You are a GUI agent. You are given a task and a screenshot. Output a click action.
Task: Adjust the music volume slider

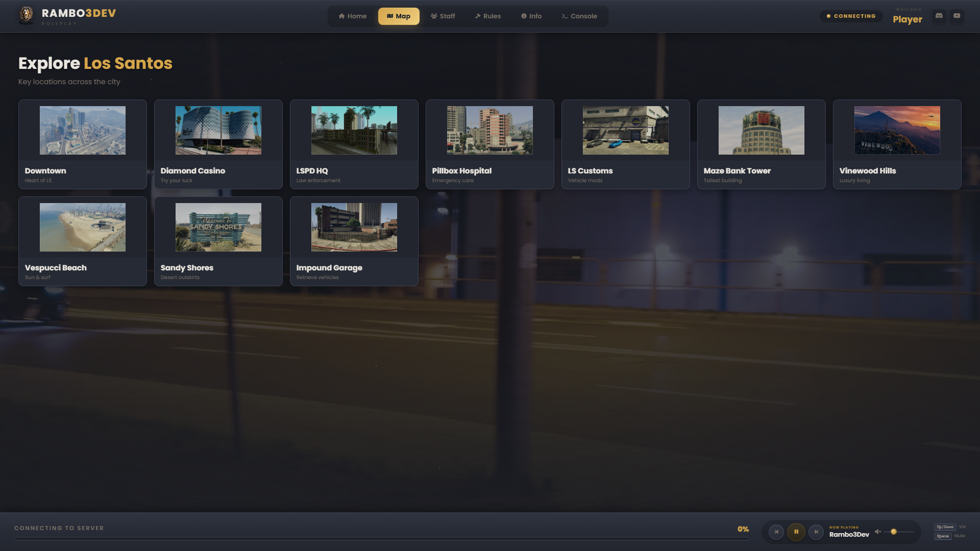(x=894, y=532)
